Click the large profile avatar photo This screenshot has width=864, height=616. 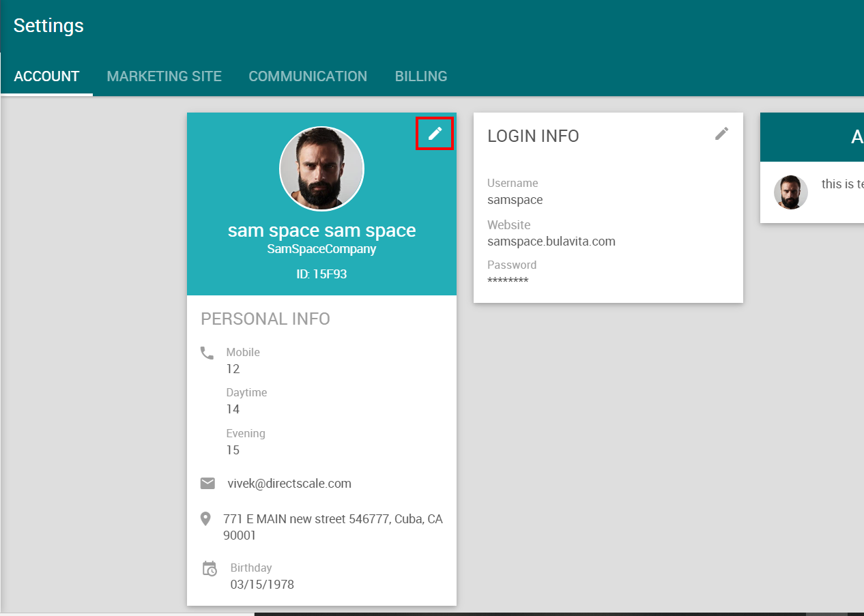coord(321,168)
